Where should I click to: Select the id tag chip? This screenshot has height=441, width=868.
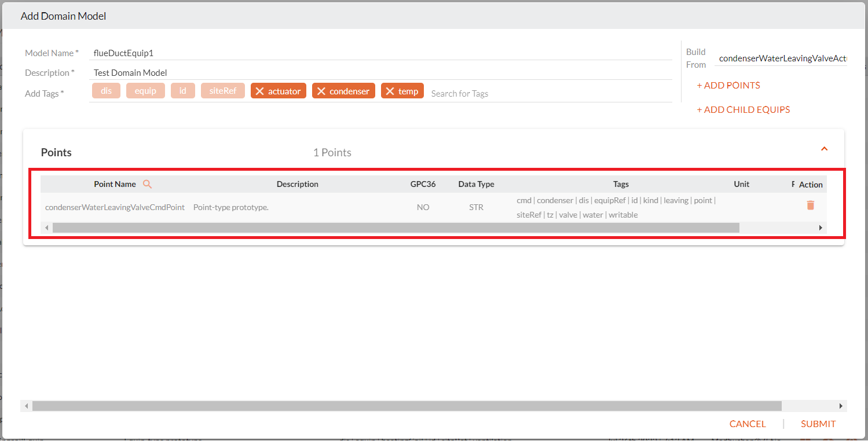point(183,91)
